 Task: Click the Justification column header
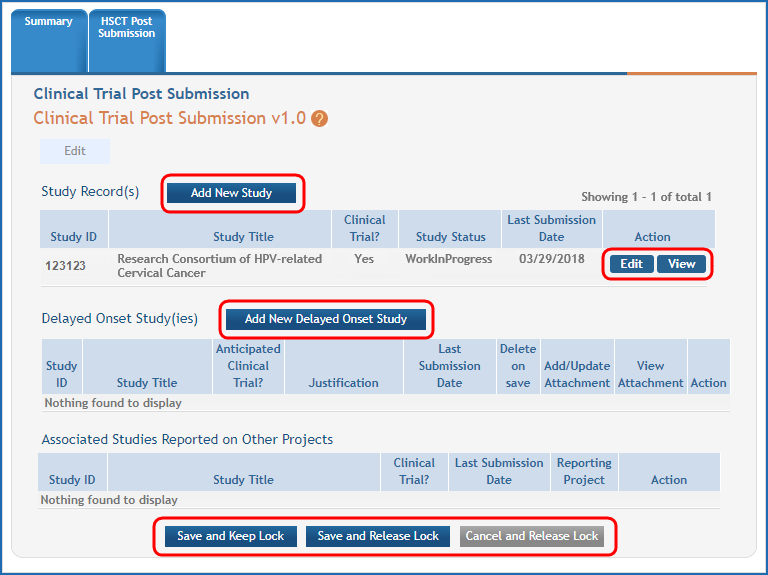pos(343,382)
